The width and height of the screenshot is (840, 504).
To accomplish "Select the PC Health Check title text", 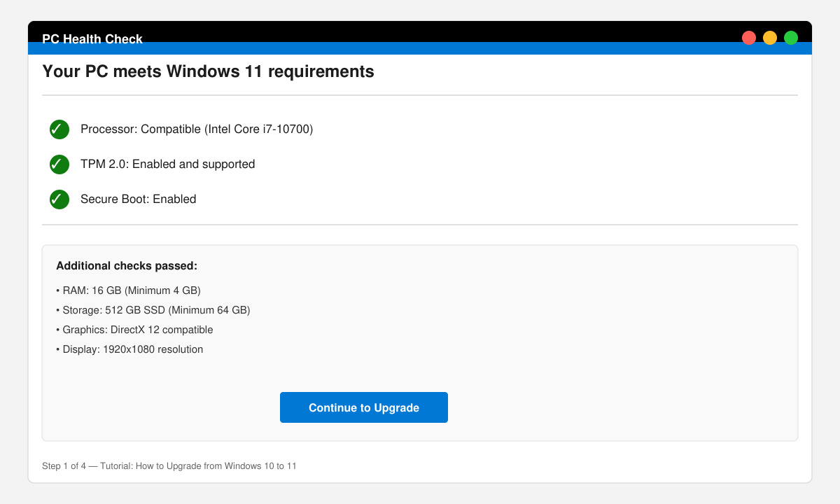I will (x=92, y=39).
